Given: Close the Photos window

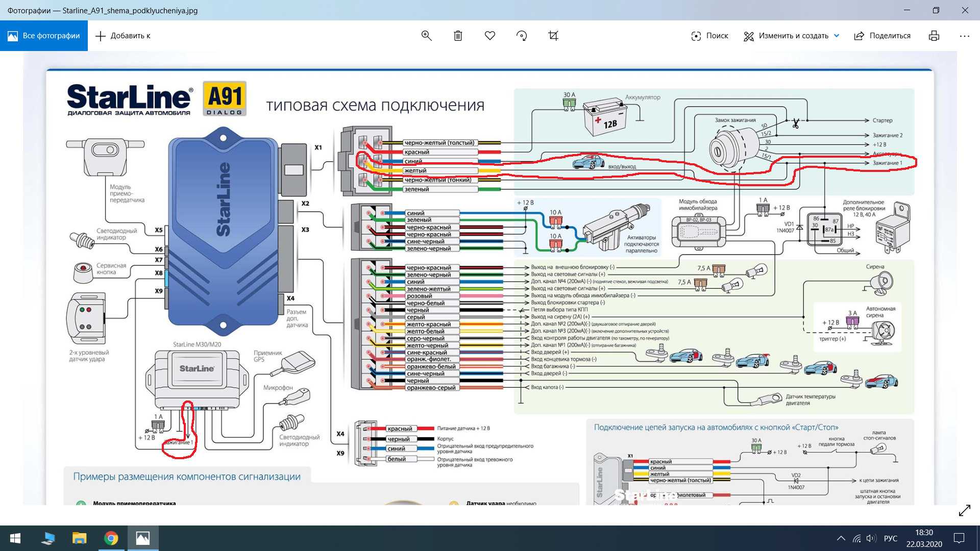Looking at the screenshot, I should point(965,10).
